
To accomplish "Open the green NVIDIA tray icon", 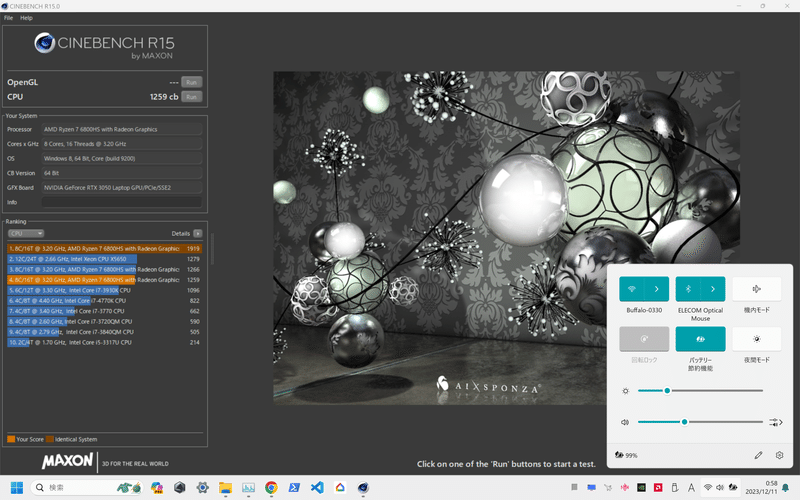I will coord(641,488).
